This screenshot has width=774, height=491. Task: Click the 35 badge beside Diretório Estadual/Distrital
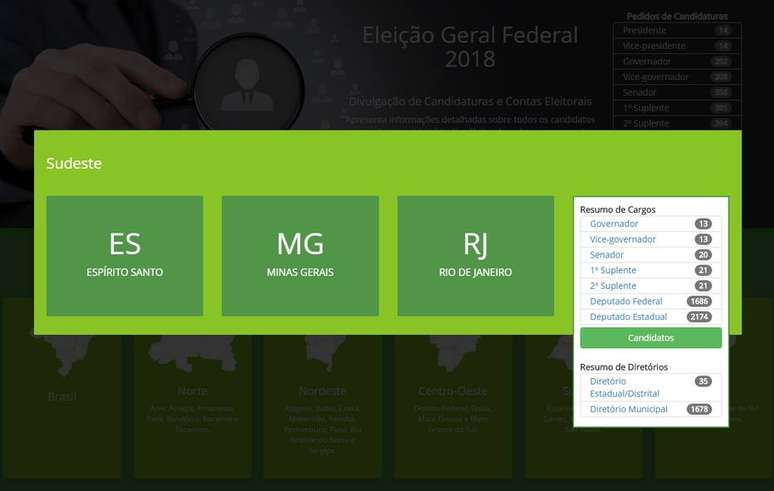(703, 381)
